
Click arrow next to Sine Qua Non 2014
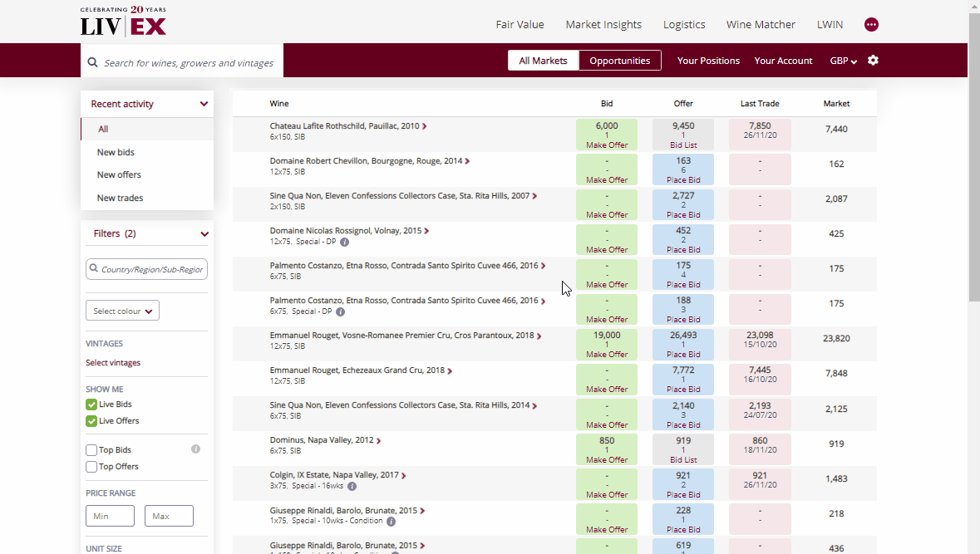534,405
